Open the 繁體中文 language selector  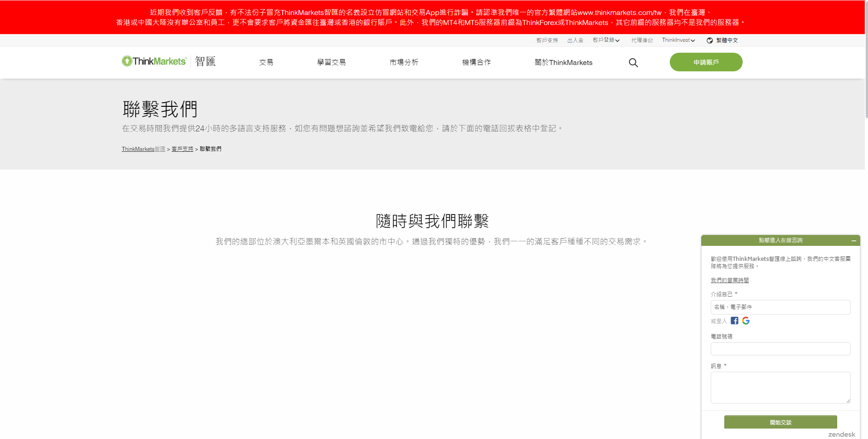pyautogui.click(x=727, y=40)
